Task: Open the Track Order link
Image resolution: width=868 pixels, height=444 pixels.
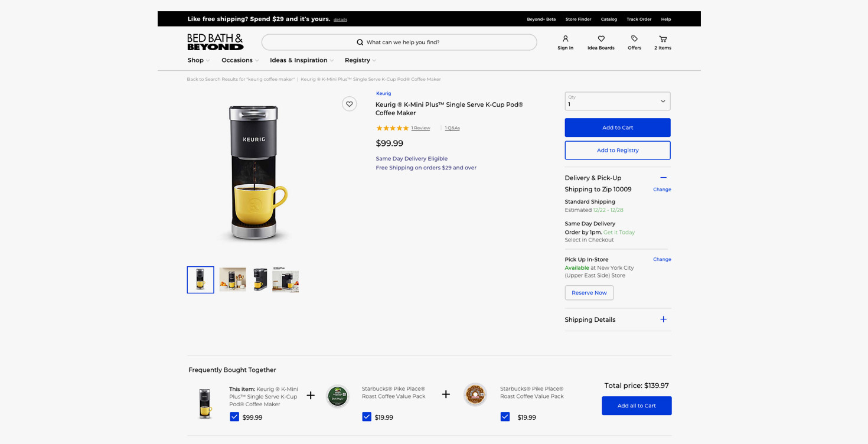Action: (639, 19)
